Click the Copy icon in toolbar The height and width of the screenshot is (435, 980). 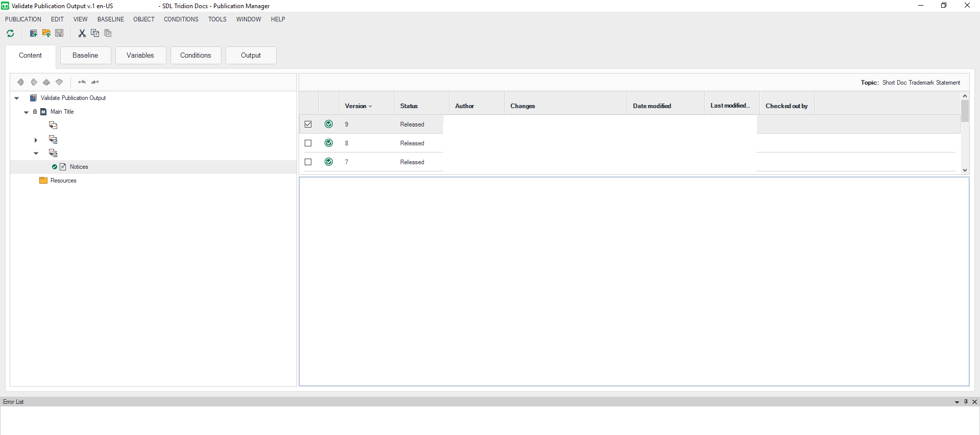click(95, 34)
